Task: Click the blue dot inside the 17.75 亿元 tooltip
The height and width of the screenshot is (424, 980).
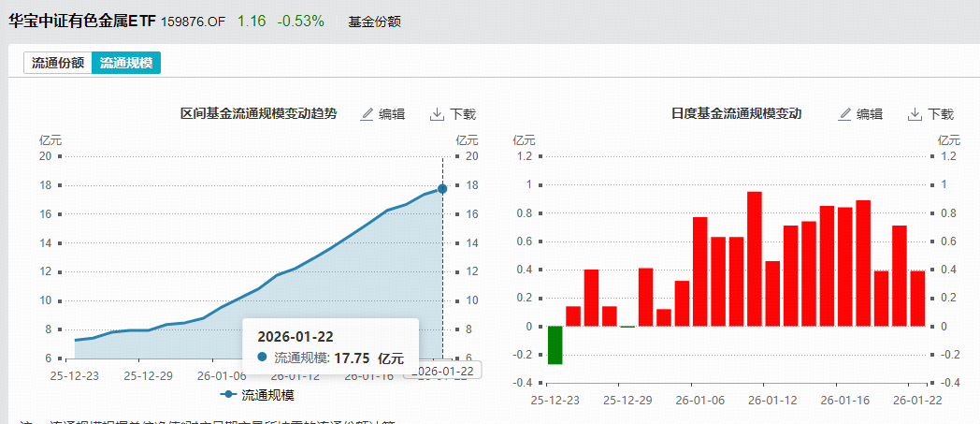Action: pyautogui.click(x=262, y=358)
